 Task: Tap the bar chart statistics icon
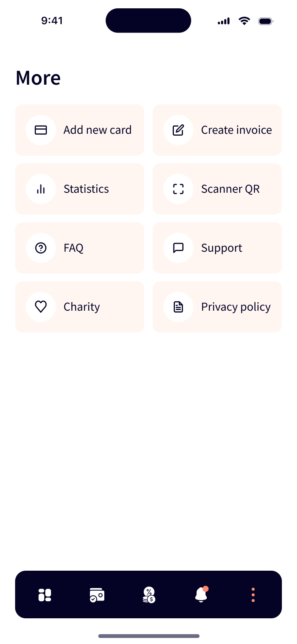[x=41, y=189]
